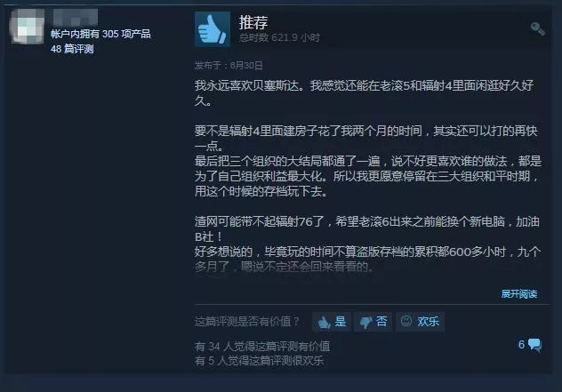Click the first paragraph of review text

[x=364, y=92]
